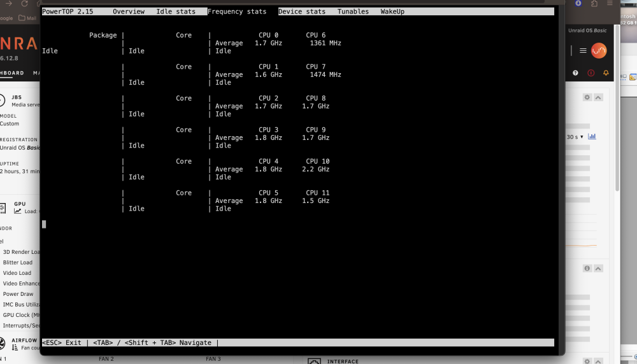Open the Idle stats tab
Image resolution: width=637 pixels, height=364 pixels.
pos(176,11)
